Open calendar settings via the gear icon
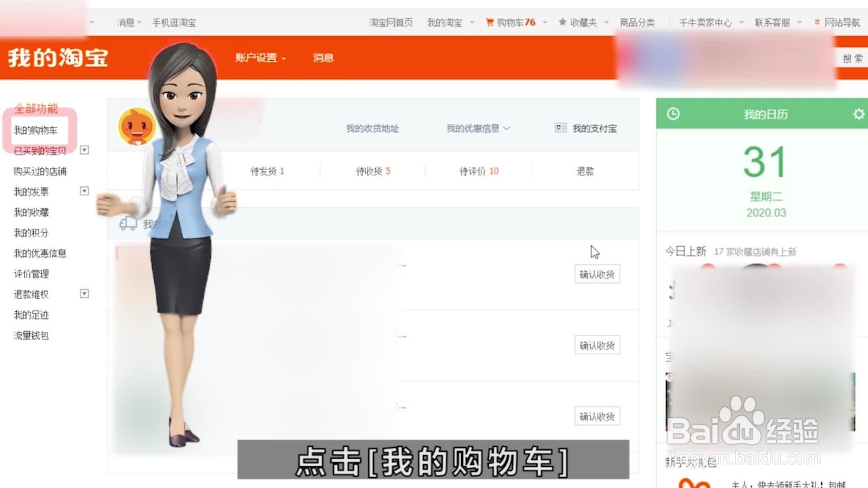The image size is (868, 488). 858,114
